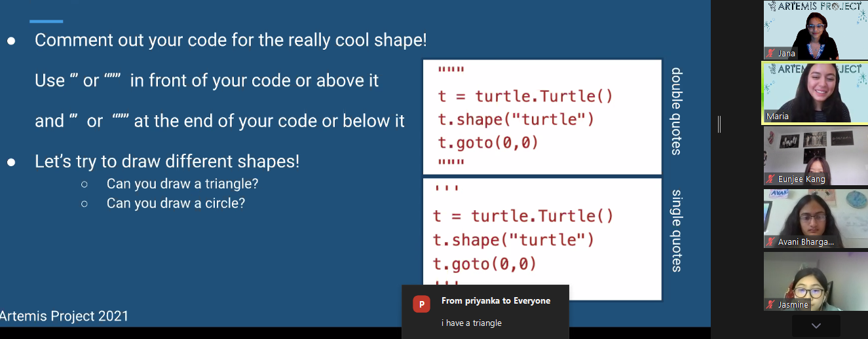Click muted mic icon on Avani's tile
868x339 pixels.
771,242
